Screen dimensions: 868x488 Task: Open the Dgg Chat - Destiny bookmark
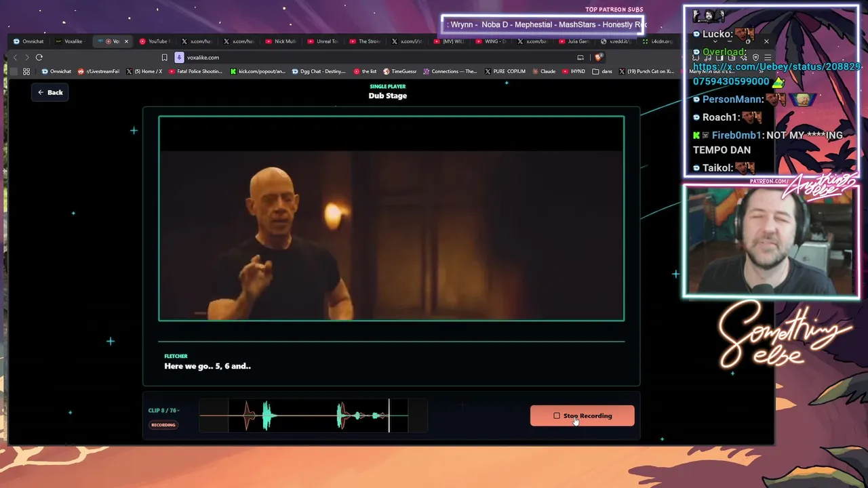coord(319,71)
